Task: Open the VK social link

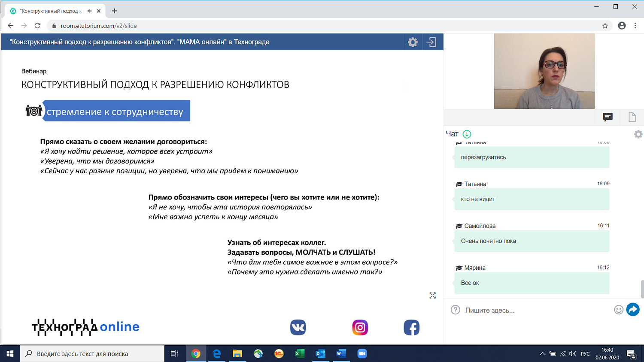Action: click(298, 328)
